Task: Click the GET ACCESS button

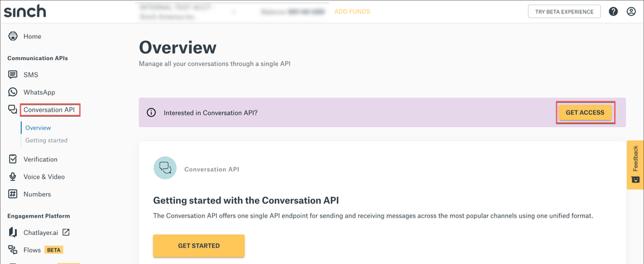Action: pyautogui.click(x=585, y=112)
